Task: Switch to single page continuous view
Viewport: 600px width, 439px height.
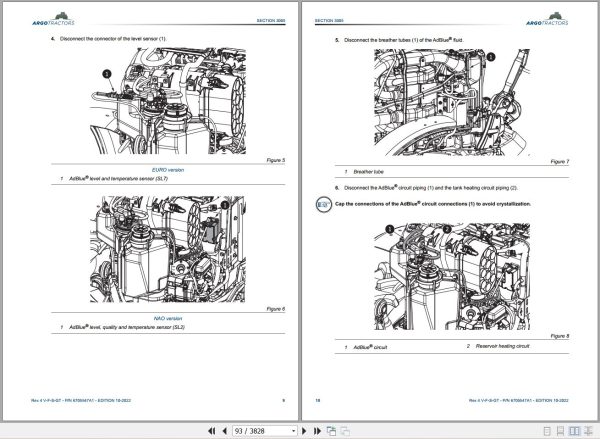Action: (560, 431)
